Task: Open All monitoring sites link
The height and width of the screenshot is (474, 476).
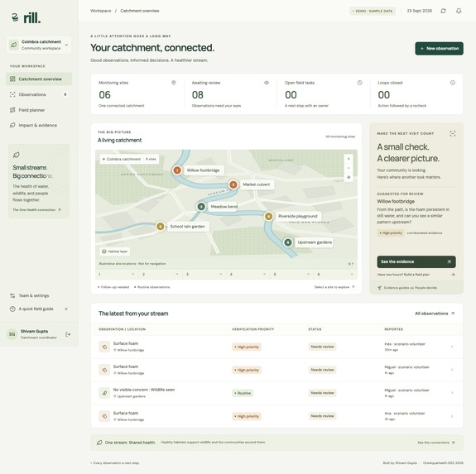Action: (340, 136)
